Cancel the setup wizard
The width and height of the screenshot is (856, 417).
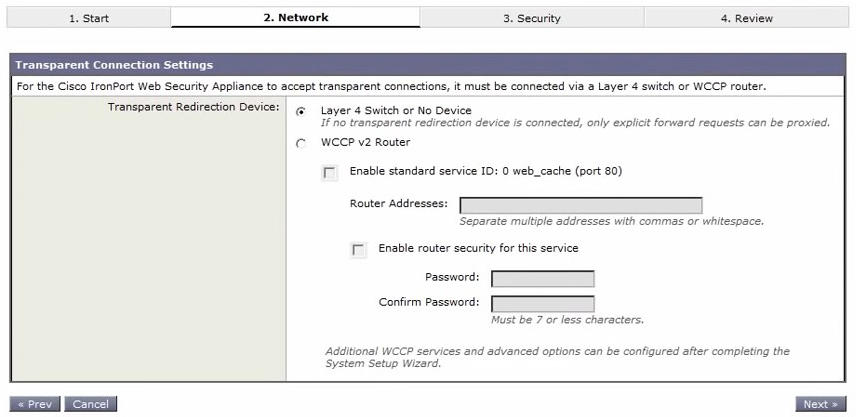coord(91,404)
